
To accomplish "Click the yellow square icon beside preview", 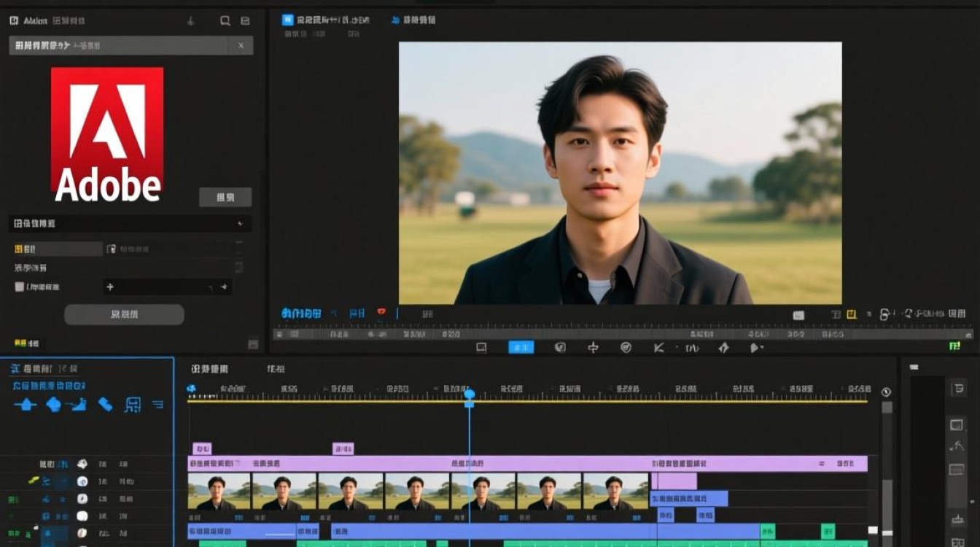I will 850,314.
